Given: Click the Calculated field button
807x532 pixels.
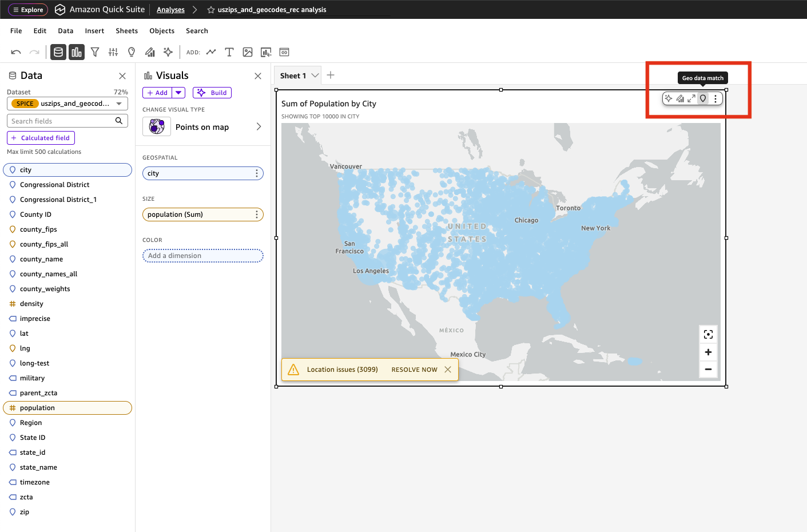Looking at the screenshot, I should (x=41, y=138).
